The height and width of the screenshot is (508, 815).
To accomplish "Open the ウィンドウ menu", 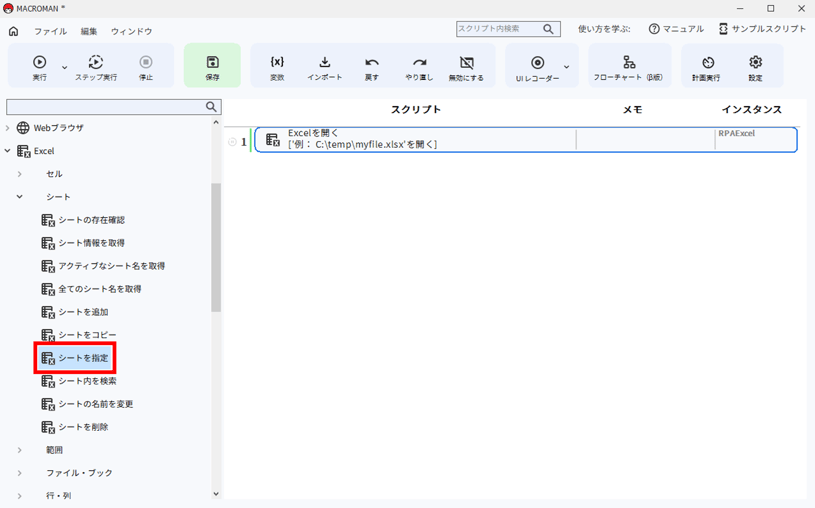I will tap(132, 31).
